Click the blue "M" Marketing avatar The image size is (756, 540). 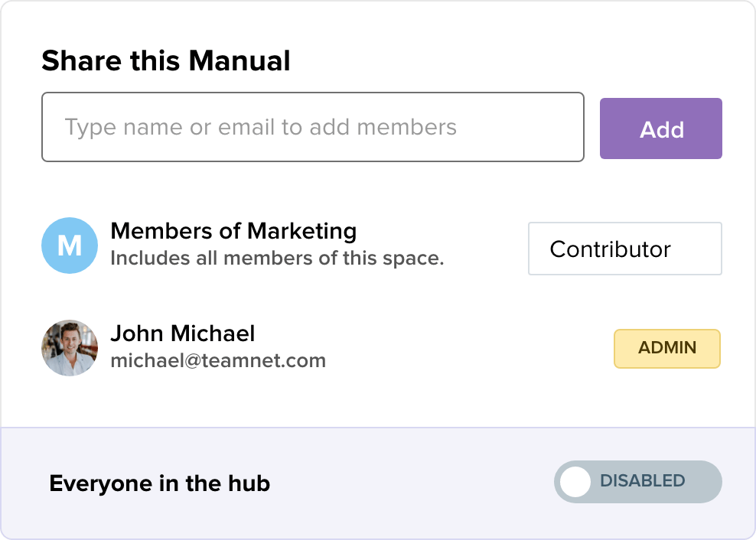tap(70, 246)
